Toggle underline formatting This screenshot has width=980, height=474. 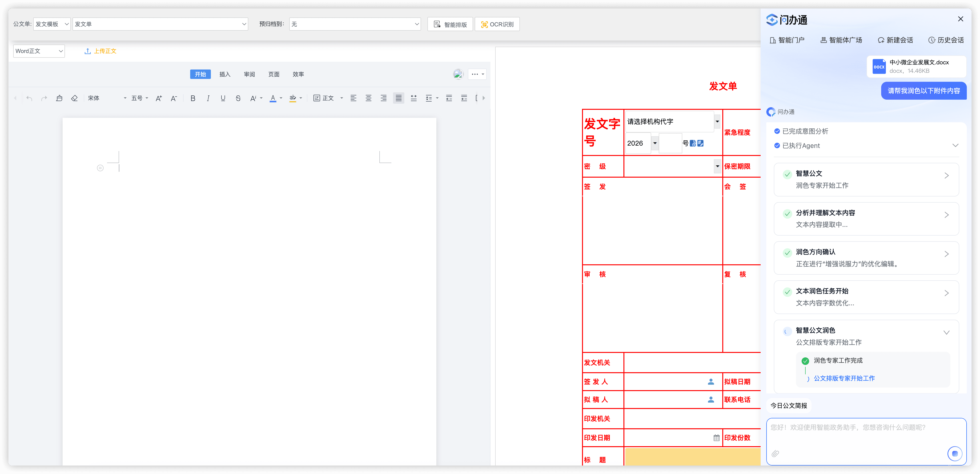(223, 98)
